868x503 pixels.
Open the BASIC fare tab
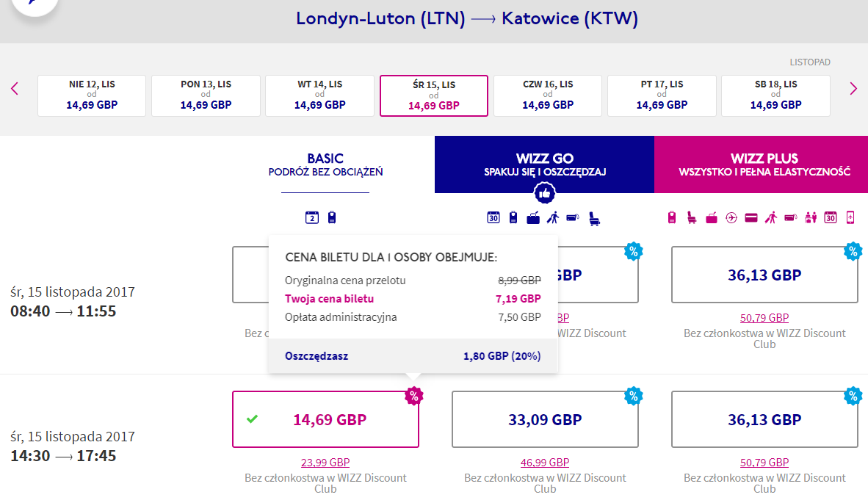[325, 164]
